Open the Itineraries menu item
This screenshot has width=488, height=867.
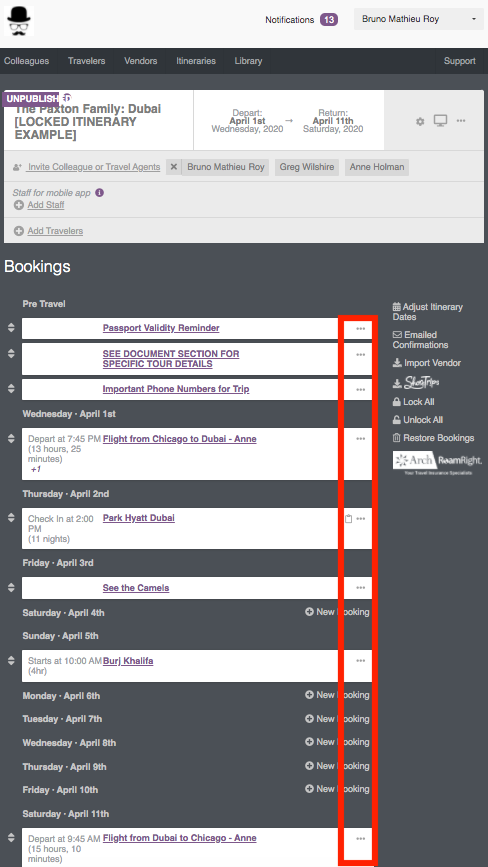[x=196, y=61]
